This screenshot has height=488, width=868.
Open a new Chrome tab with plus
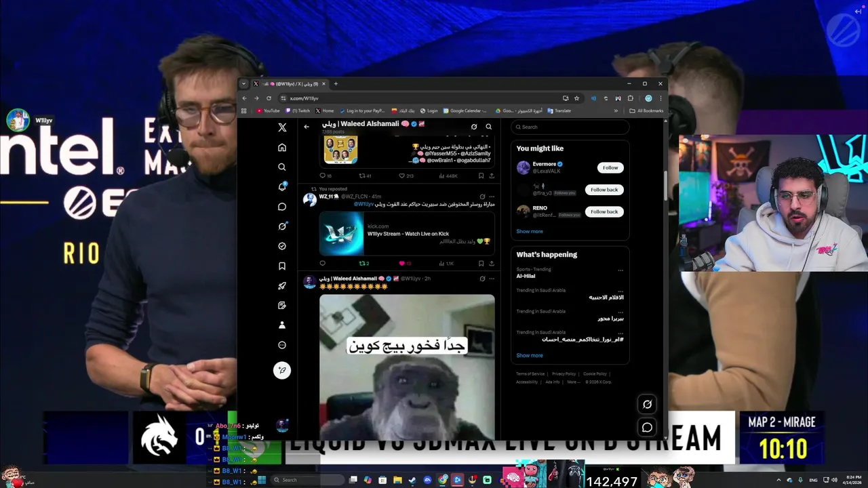(336, 84)
